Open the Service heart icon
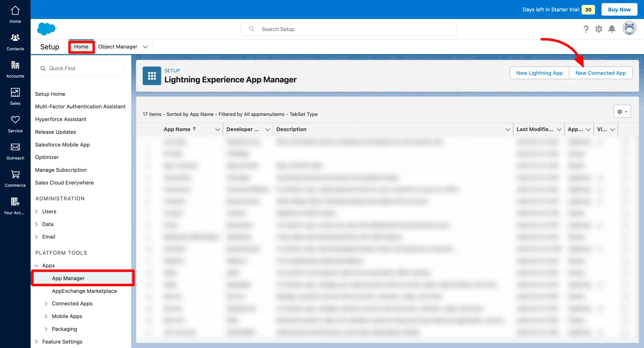The height and width of the screenshot is (348, 644). 15,120
